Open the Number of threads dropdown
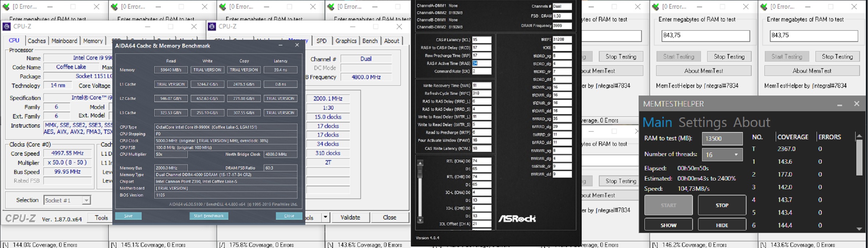The width and height of the screenshot is (868, 248). [736, 155]
